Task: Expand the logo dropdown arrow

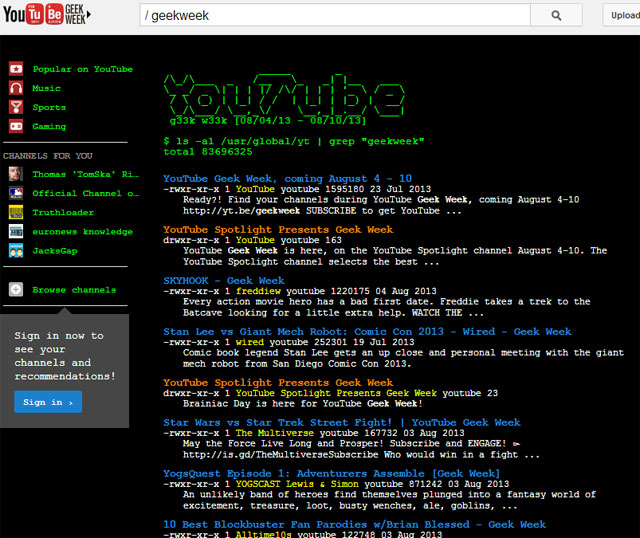Action: click(89, 15)
